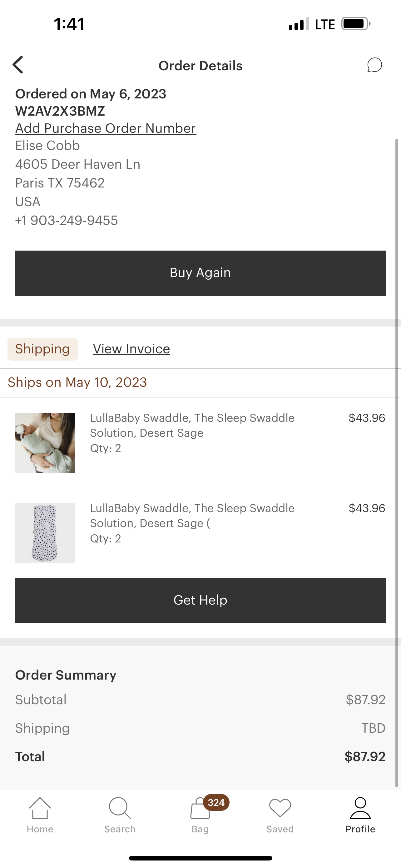The height and width of the screenshot is (868, 401).
Task: Tap the Ships on May 10, 2023 row
Action: pyautogui.click(x=77, y=382)
